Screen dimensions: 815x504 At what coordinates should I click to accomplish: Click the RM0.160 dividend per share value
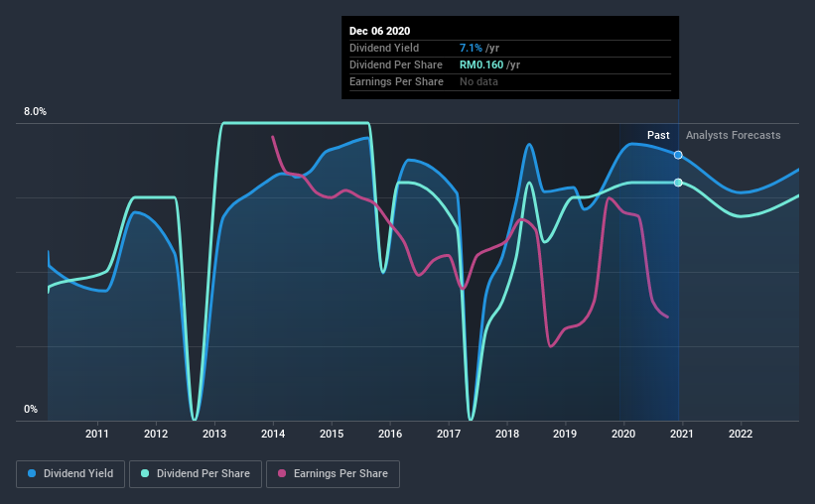[481, 64]
